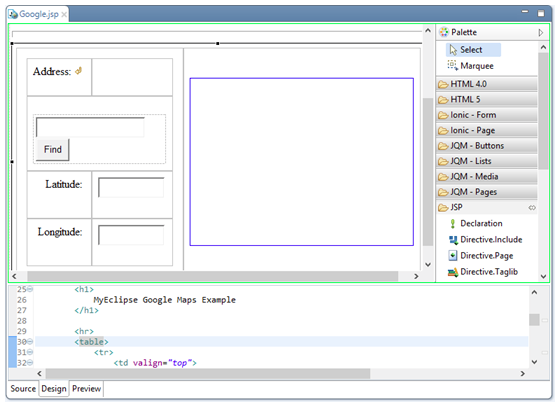
Task: Expand the JQM - Media drawer
Action: click(x=487, y=177)
